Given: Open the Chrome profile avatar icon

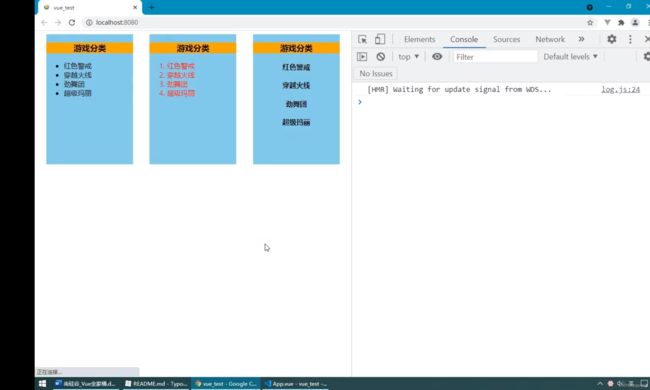Looking at the screenshot, I should click(635, 22).
